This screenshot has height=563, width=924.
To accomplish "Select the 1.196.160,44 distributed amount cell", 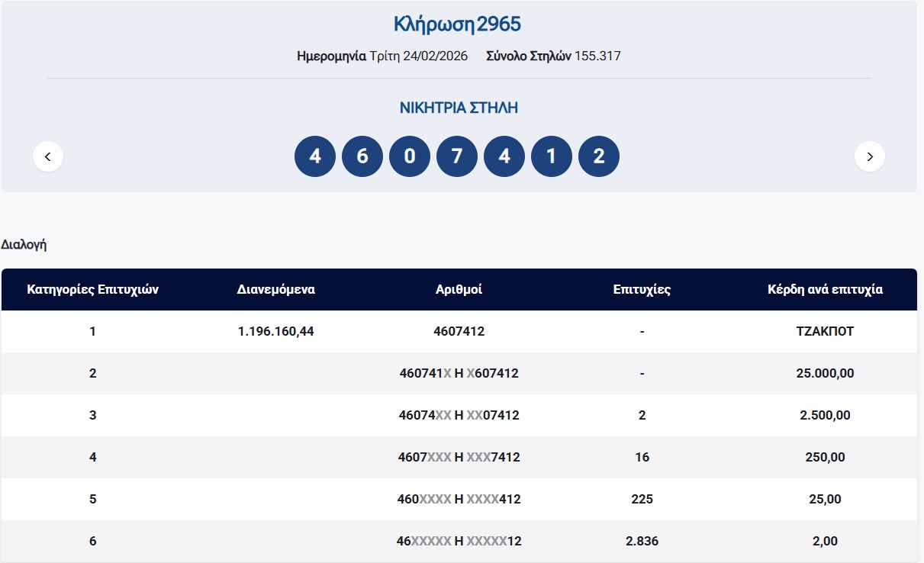I will tap(276, 332).
